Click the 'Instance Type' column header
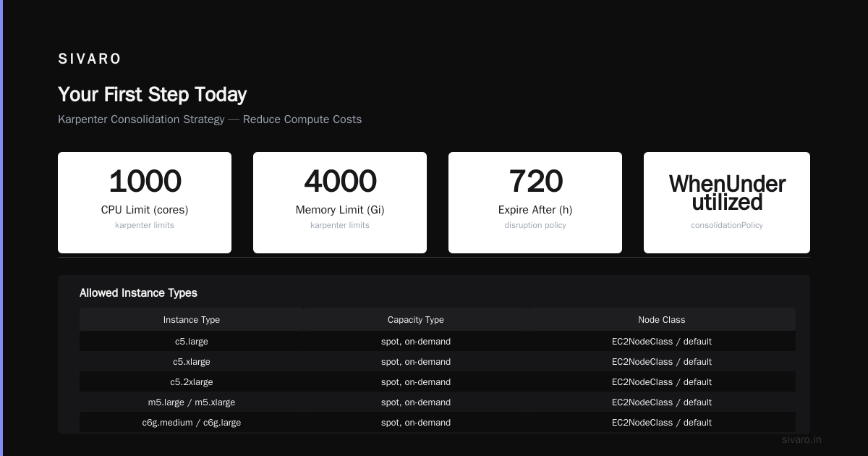The width and height of the screenshot is (868, 456). pos(192,319)
